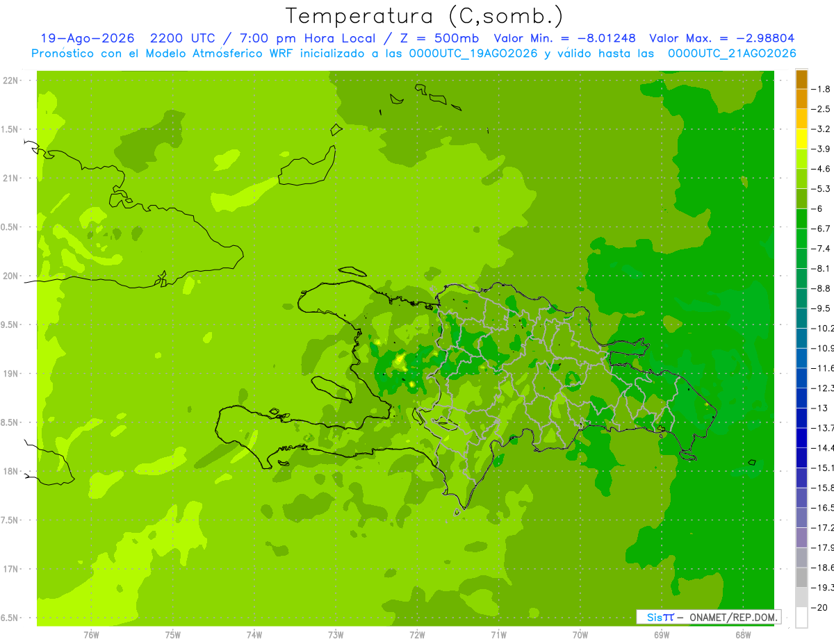Click the "-17.2" color scale label

822,527
